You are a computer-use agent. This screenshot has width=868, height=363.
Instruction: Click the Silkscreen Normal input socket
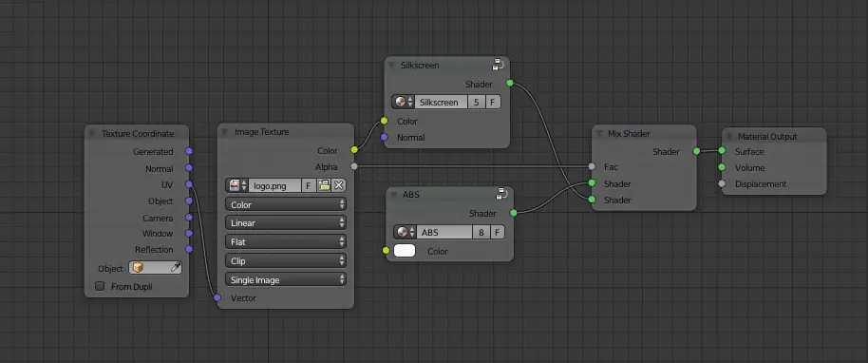click(x=385, y=137)
